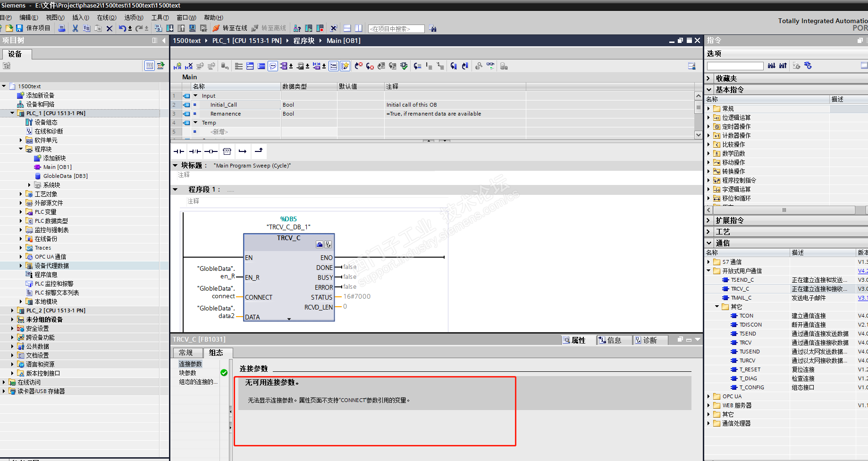868x461 pixels.
Task: Open Main [OB1] in project tree
Action: point(58,167)
